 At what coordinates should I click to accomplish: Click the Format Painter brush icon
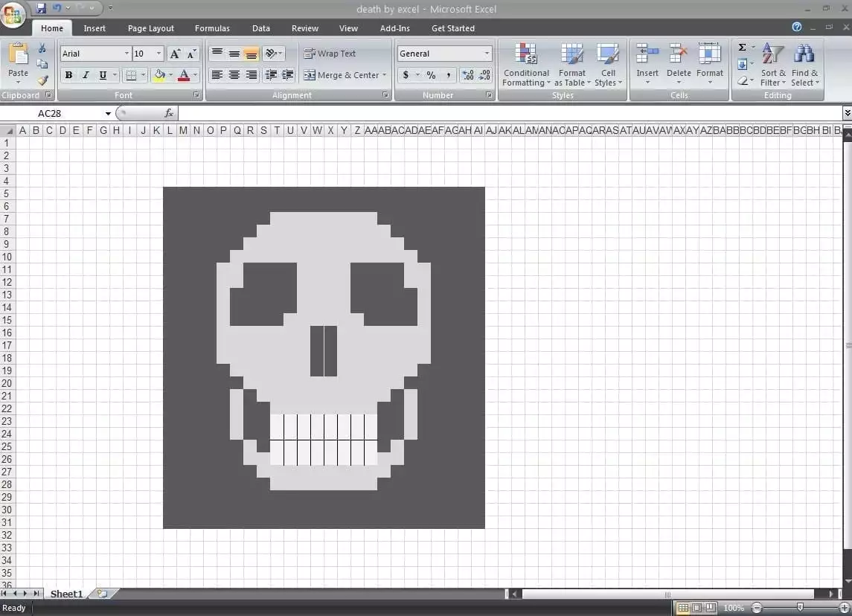click(42, 80)
